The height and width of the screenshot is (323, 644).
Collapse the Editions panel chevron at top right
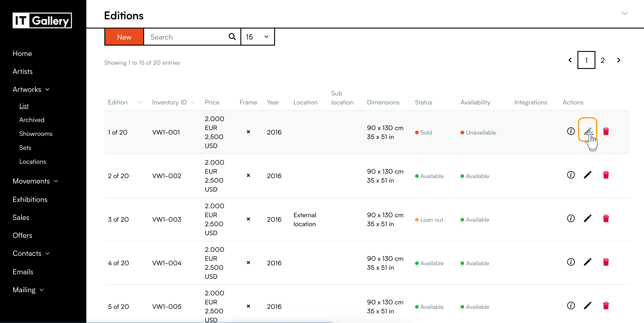[624, 13]
